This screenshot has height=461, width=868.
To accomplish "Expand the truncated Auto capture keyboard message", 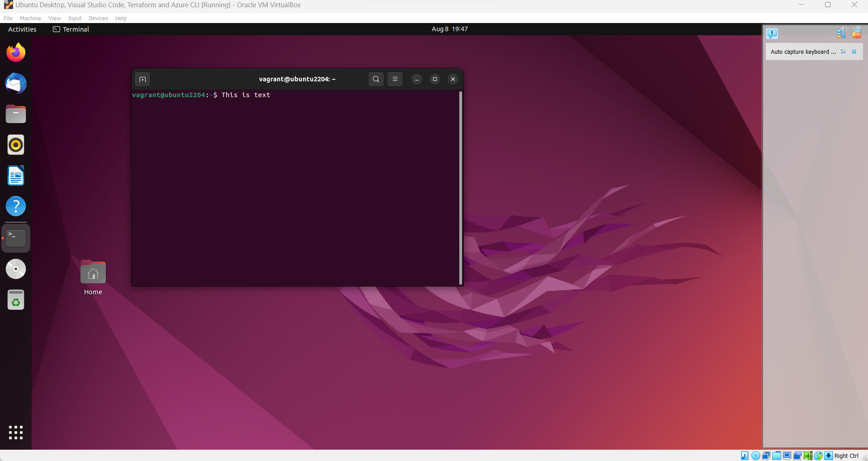I will point(803,52).
